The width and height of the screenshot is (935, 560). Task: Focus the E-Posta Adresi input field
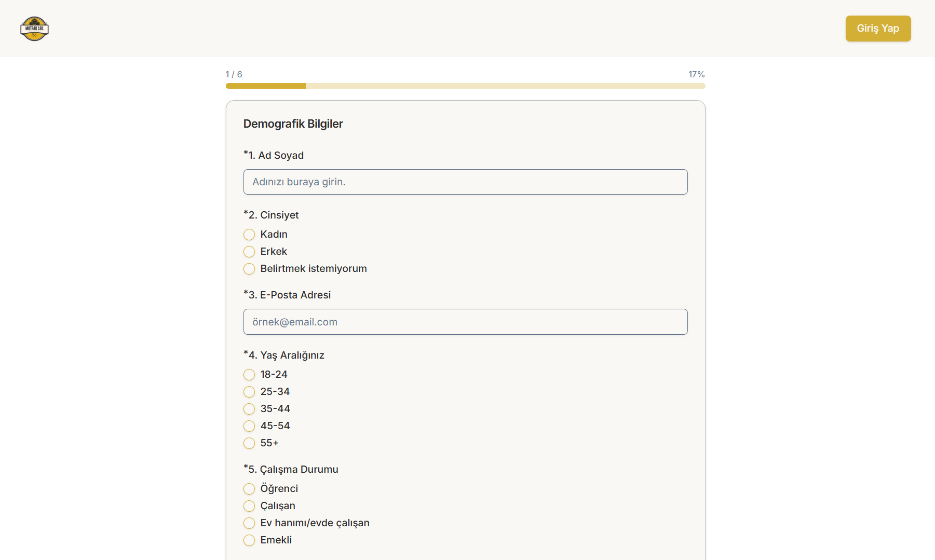click(x=465, y=322)
